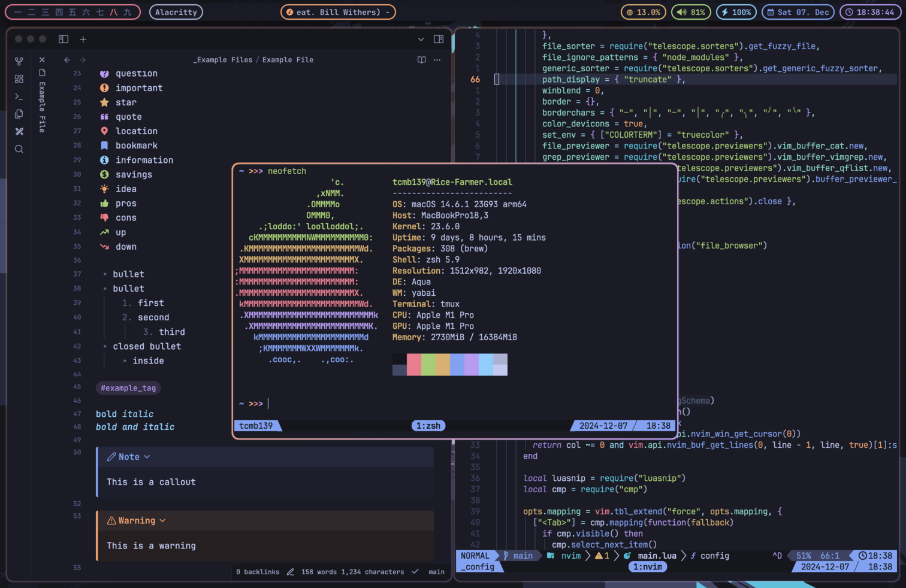Select the terminal icon in the left ribbon
The image size is (906, 588).
(19, 95)
